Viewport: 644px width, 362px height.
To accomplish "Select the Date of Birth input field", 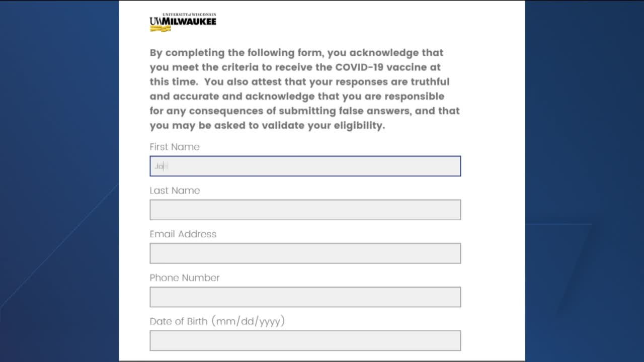I will tap(305, 340).
